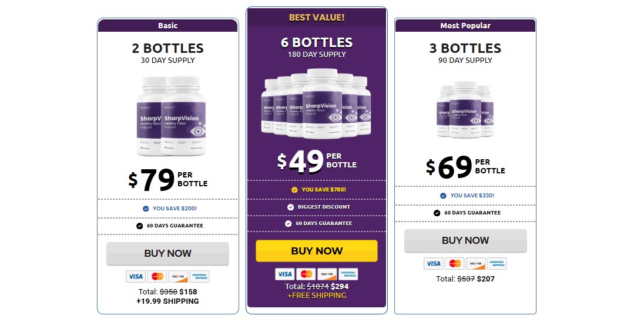Click the two bottles product image
This screenshot has width=644, height=332.
pos(170,116)
